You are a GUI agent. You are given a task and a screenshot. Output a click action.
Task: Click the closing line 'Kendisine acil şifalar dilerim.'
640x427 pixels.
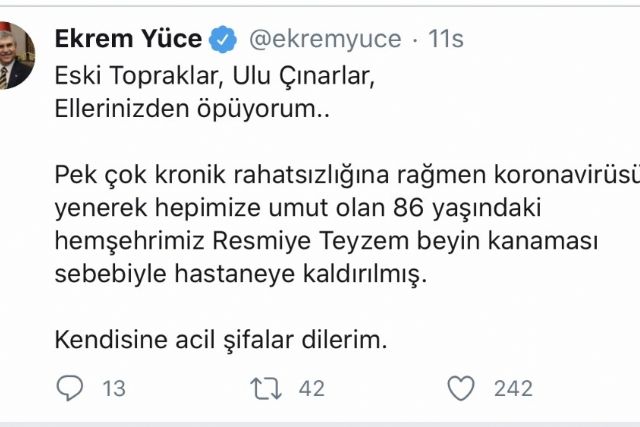pos(220,339)
